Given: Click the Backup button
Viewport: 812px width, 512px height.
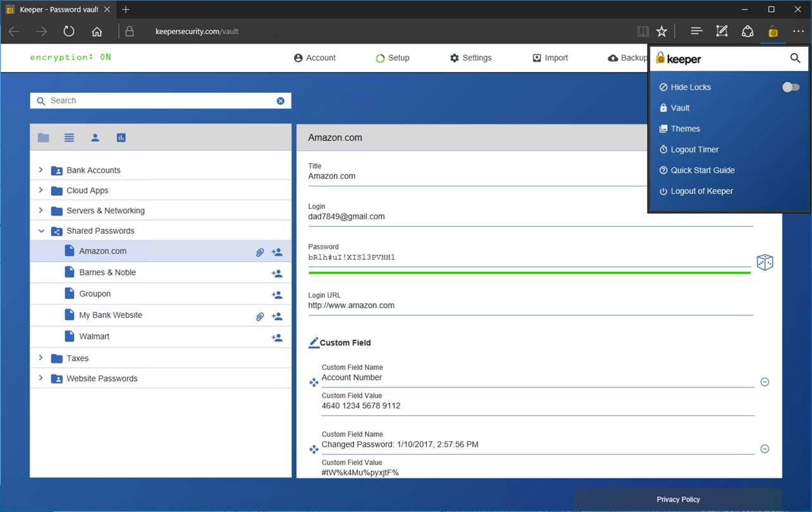Looking at the screenshot, I should [627, 58].
